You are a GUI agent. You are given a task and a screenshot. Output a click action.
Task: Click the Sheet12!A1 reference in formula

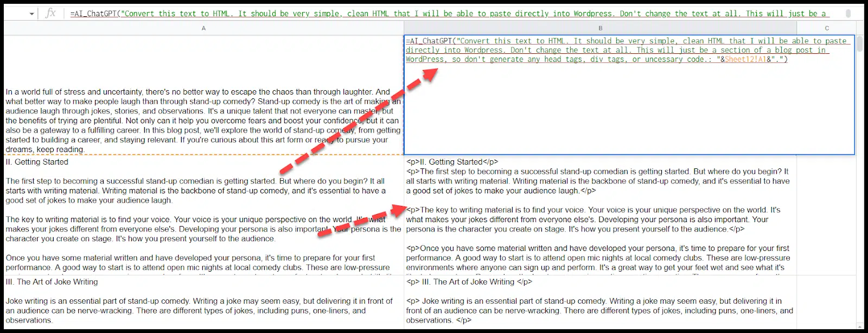click(x=745, y=59)
